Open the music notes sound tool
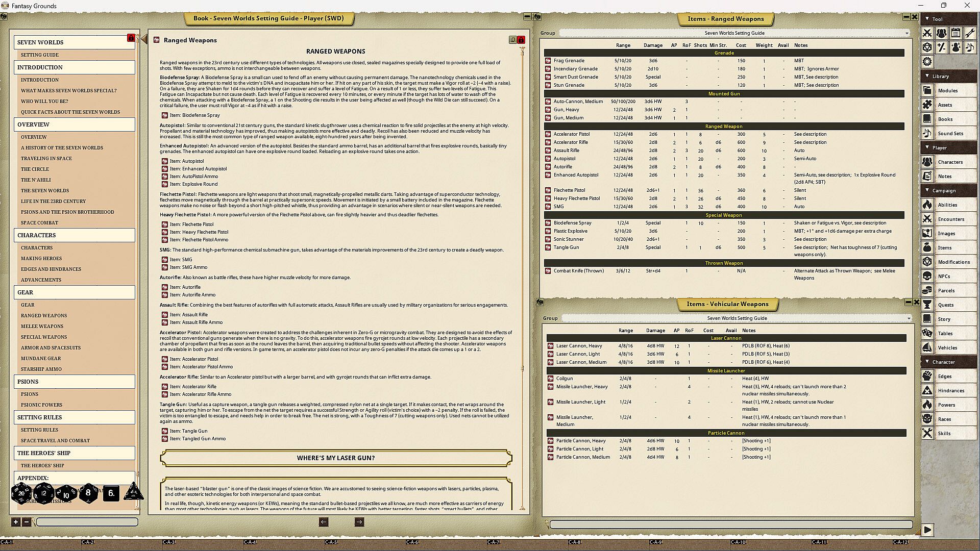The image size is (980, 551). tap(970, 47)
